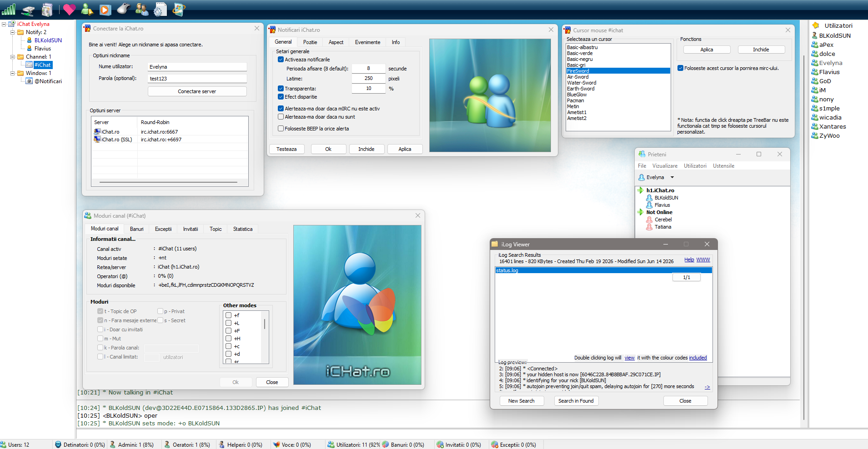Click the Admini status bar icon
The height and width of the screenshot is (449, 868).
point(112,444)
